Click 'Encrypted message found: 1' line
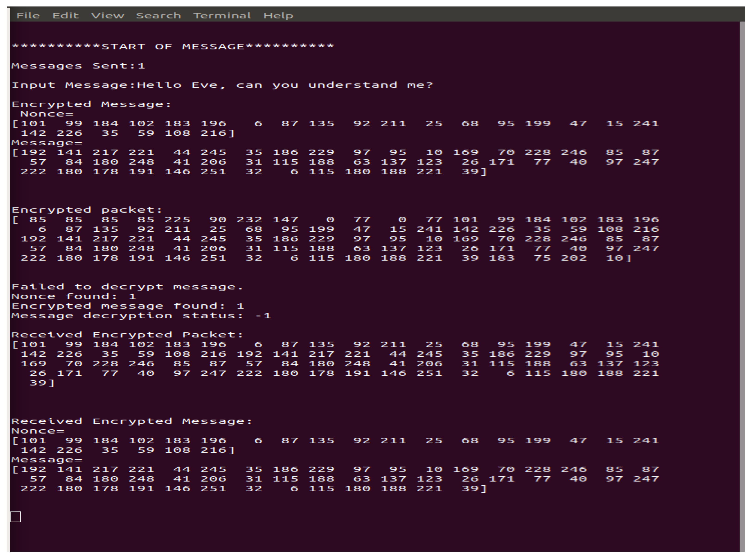 coord(127,306)
